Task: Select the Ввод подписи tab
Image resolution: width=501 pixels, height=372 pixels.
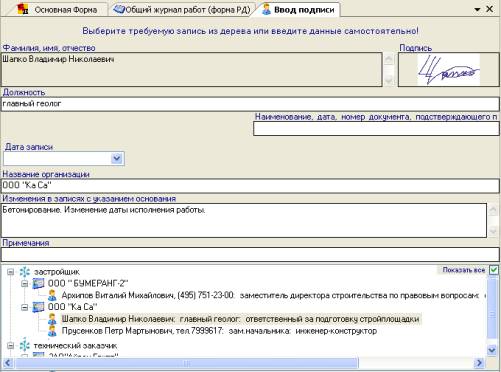Action: click(298, 9)
